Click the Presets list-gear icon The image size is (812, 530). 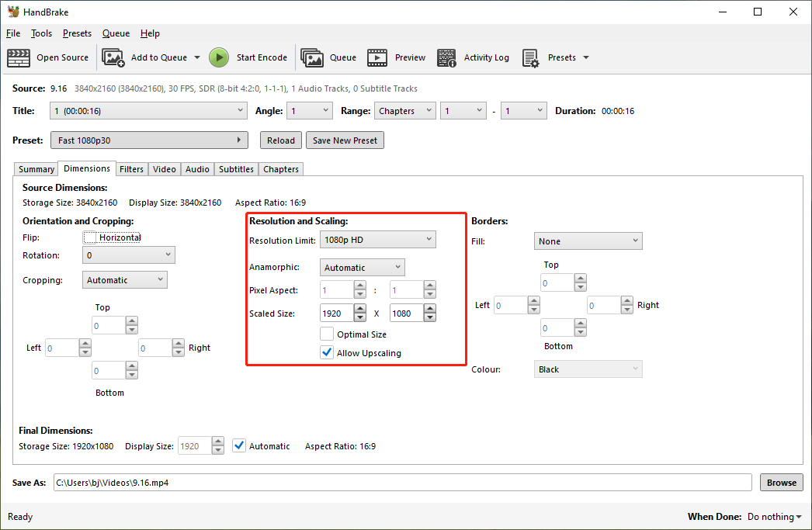tap(531, 57)
